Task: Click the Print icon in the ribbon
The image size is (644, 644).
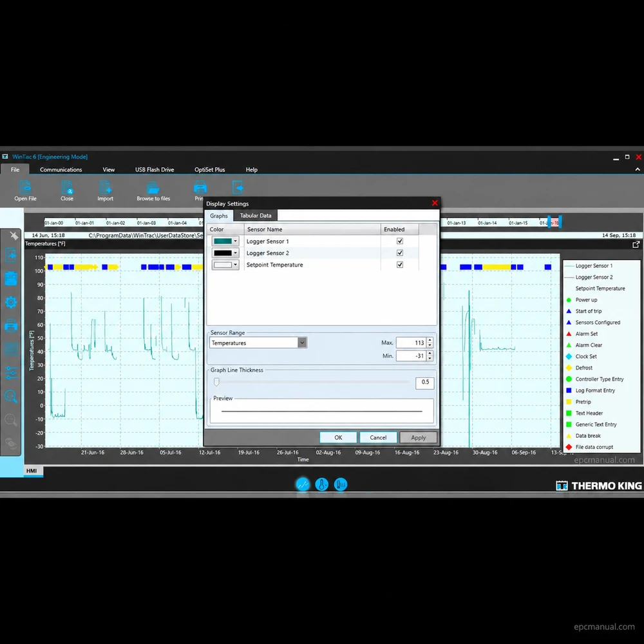Action: pos(200,187)
